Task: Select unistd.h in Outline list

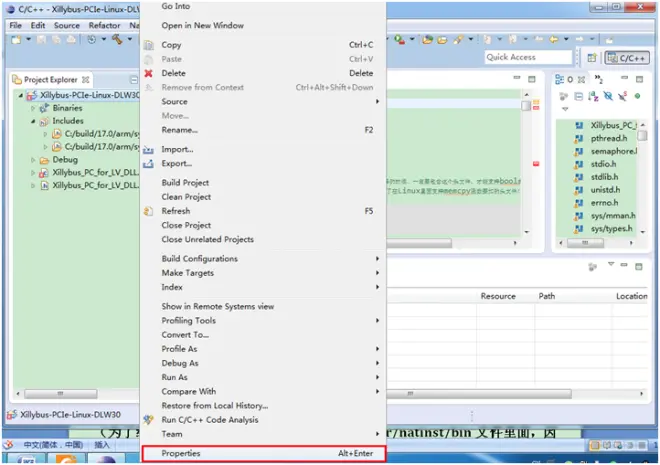Action: click(x=605, y=190)
